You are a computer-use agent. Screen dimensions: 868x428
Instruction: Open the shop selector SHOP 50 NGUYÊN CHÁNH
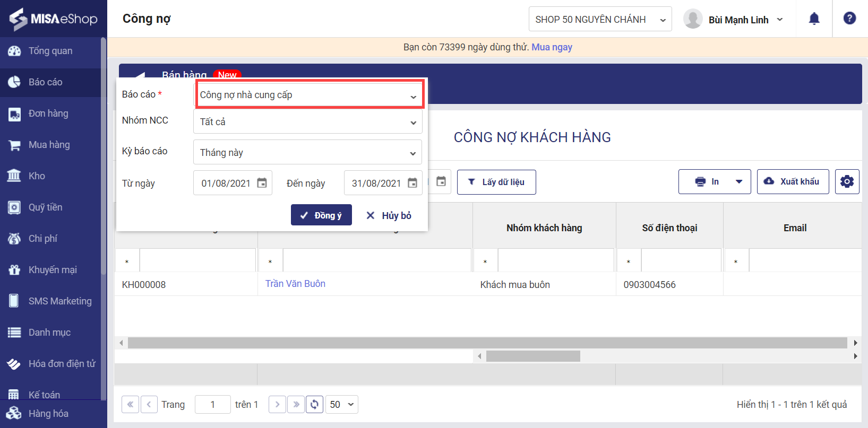600,20
